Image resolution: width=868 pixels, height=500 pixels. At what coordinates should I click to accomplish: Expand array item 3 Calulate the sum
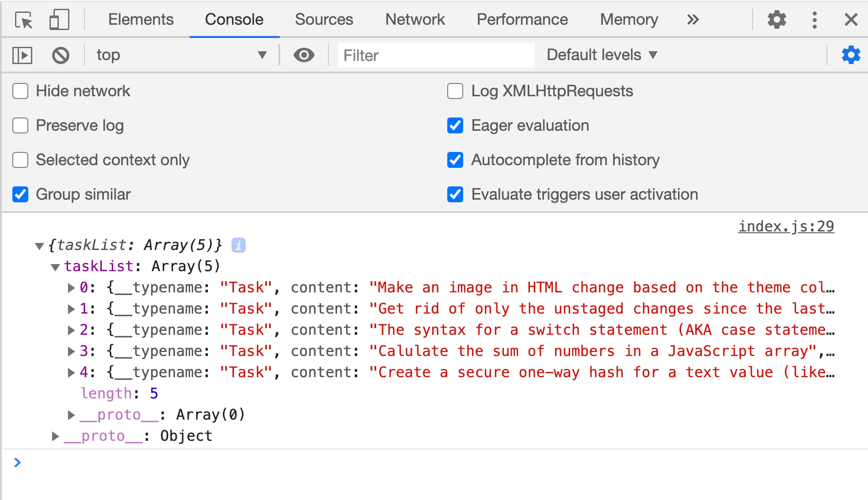pos(71,352)
